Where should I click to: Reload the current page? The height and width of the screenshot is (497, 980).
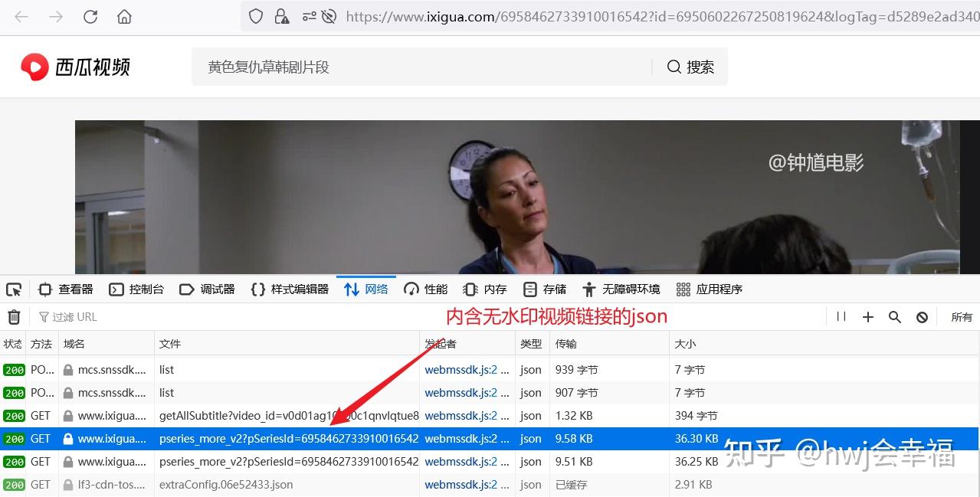[90, 16]
